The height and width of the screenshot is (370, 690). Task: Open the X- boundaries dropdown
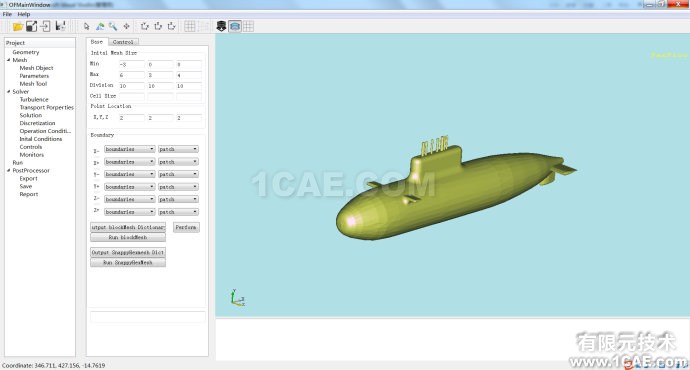coord(129,149)
